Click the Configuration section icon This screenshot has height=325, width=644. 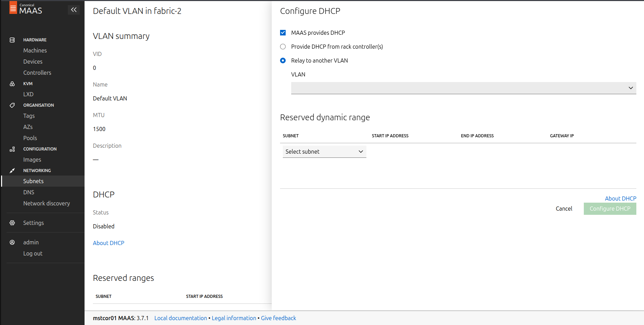(x=12, y=149)
